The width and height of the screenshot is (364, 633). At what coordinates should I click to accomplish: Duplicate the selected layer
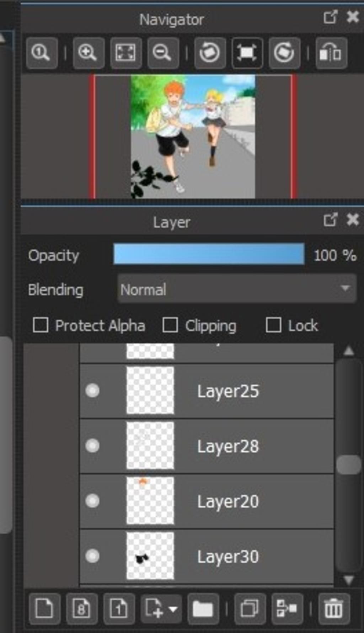click(250, 609)
